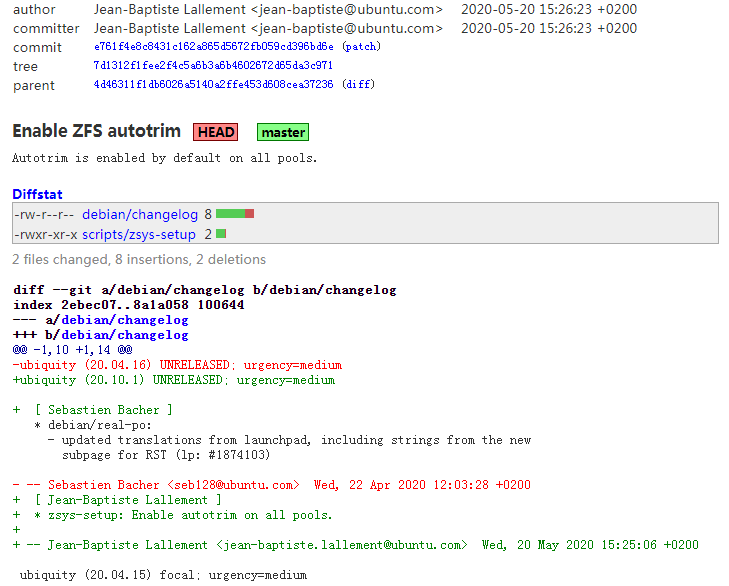Click the green master branch badge
This screenshot has height=586, width=729.
pyautogui.click(x=283, y=132)
